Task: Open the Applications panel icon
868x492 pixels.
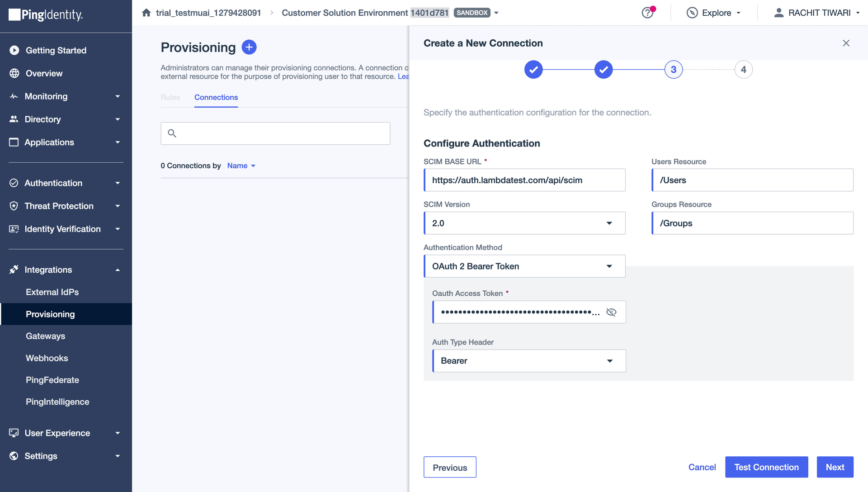Action: (14, 142)
